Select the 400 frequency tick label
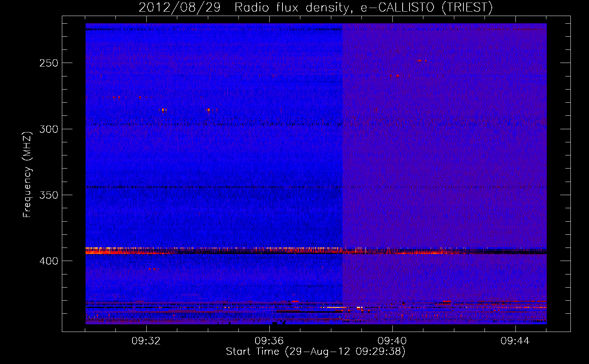The image size is (589, 364). click(49, 261)
